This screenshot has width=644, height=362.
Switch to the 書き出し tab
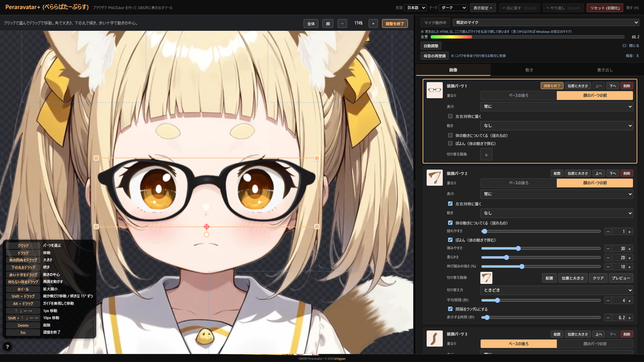[x=605, y=70]
